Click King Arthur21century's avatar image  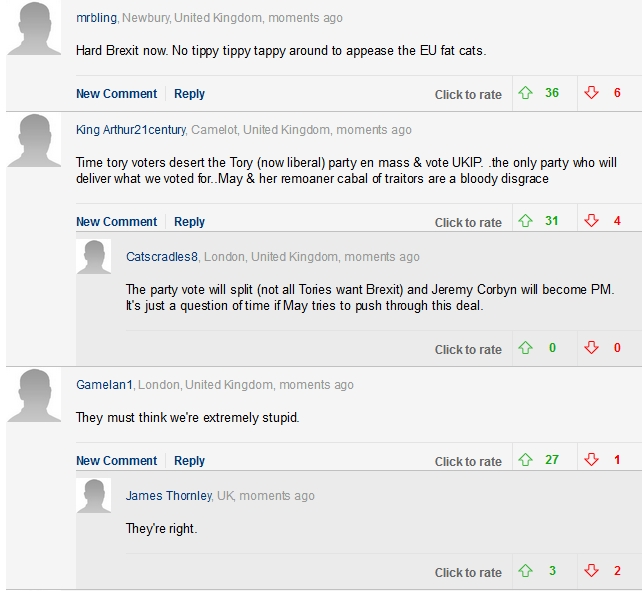[35, 141]
